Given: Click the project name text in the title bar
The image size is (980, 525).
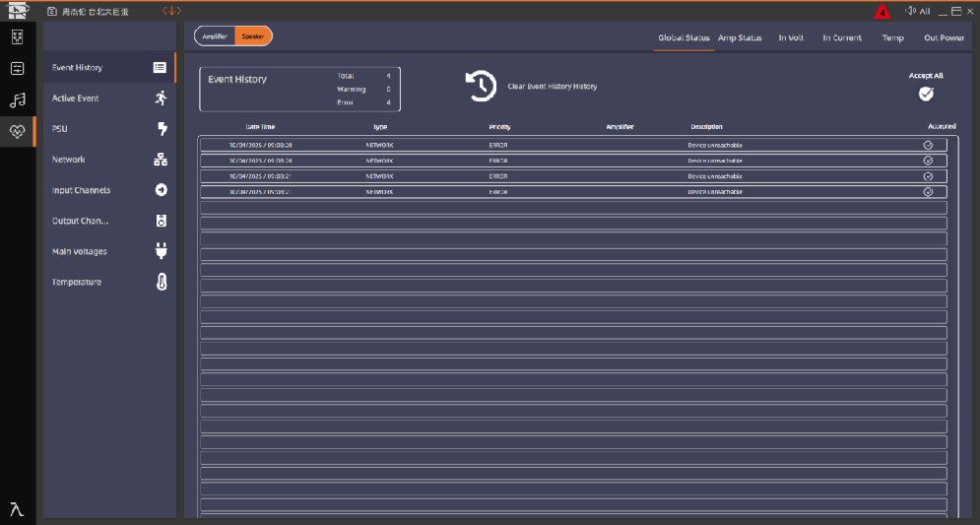Looking at the screenshot, I should pyautogui.click(x=95, y=11).
